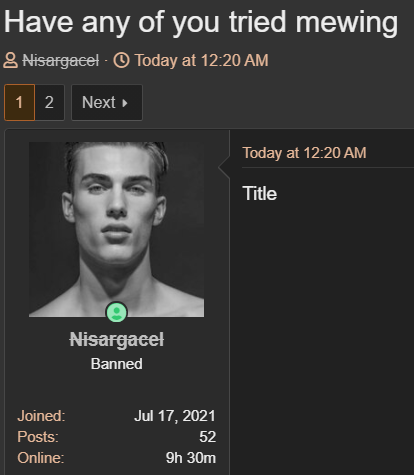Select page 1 in pagination

(x=19, y=102)
